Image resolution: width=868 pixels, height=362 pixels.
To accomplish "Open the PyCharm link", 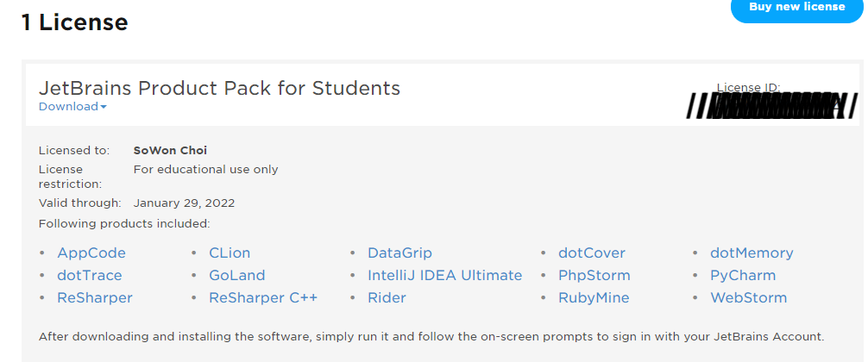I will tap(743, 275).
